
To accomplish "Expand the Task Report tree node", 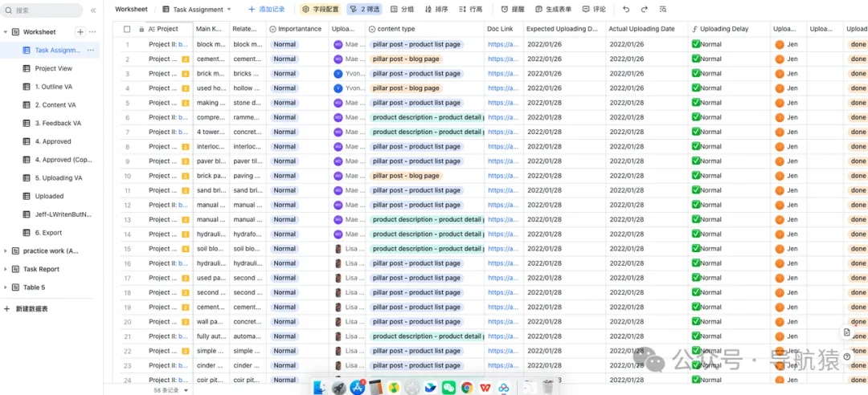I will point(6,270).
